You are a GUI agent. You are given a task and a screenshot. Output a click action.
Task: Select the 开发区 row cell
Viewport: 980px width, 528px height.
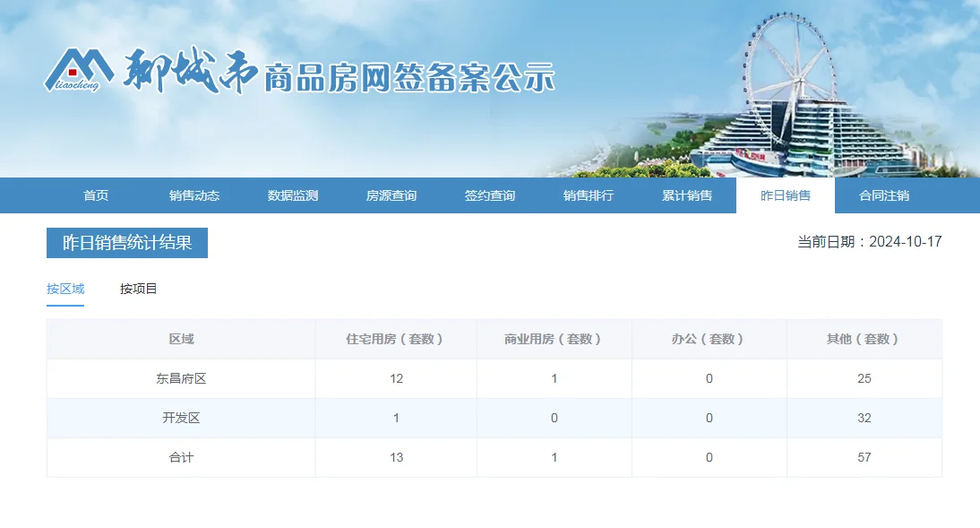tap(181, 418)
